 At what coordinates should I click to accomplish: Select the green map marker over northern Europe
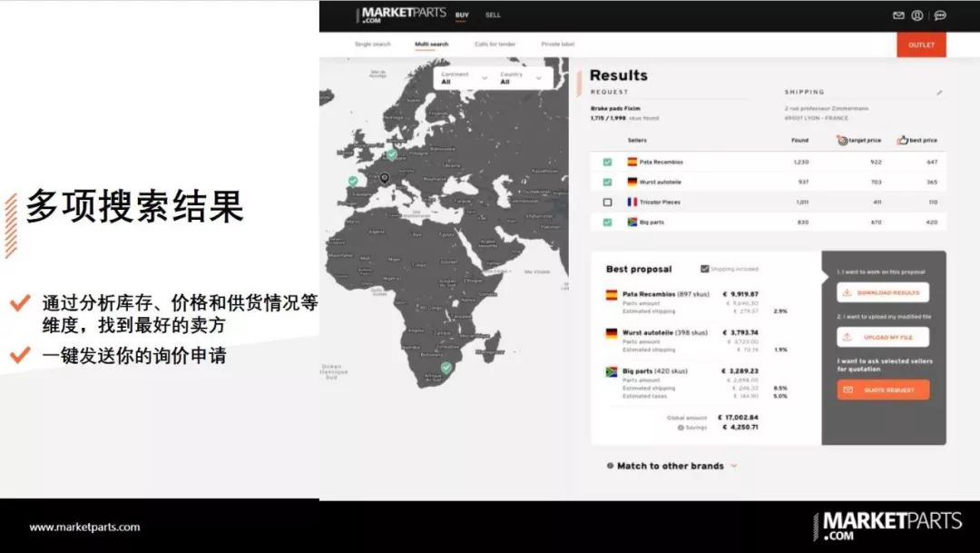392,154
